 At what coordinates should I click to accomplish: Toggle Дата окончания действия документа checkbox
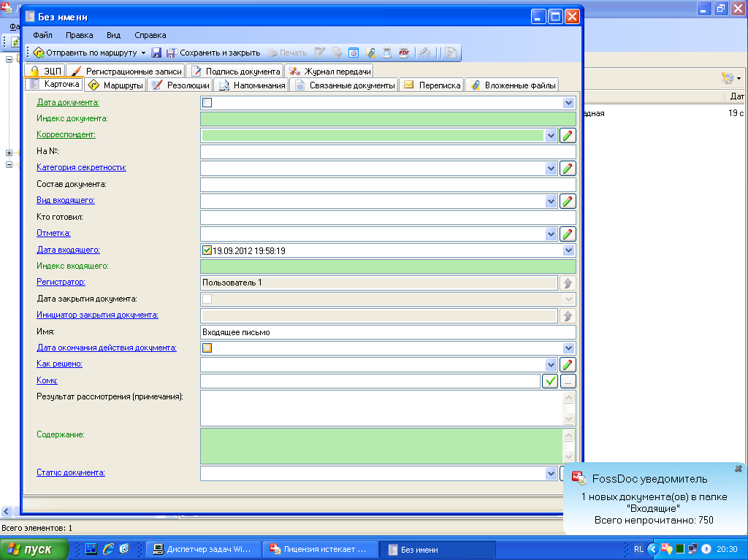click(207, 348)
